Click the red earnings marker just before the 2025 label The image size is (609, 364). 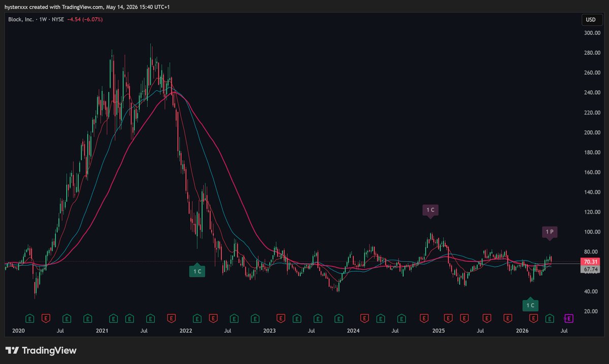pyautogui.click(x=424, y=318)
